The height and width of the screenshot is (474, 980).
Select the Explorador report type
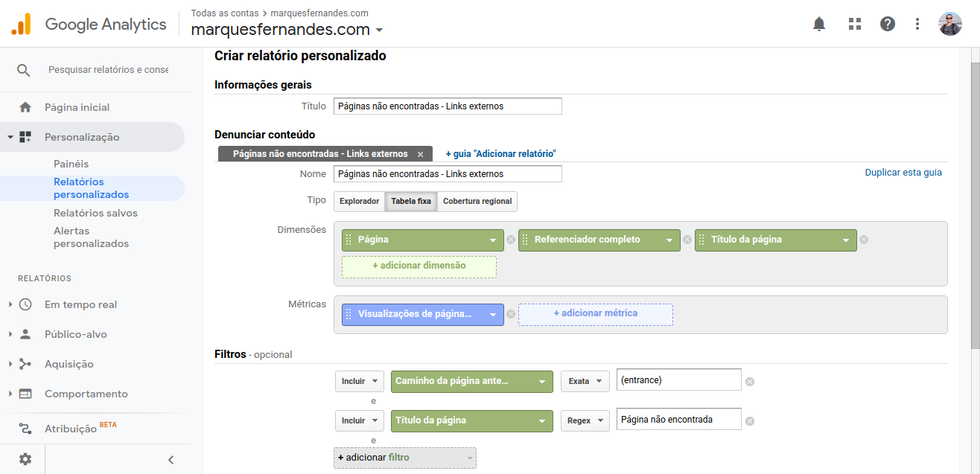(360, 202)
